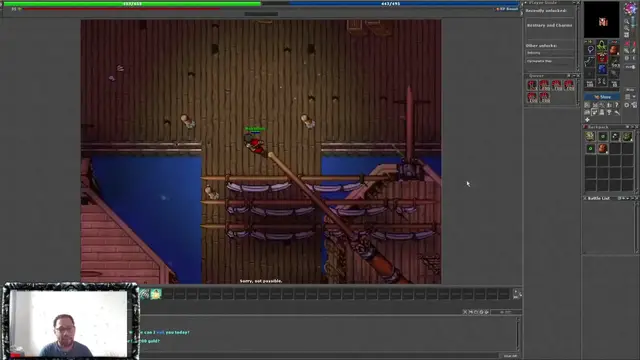Open the Store
640x360 pixels.
[x=602, y=97]
